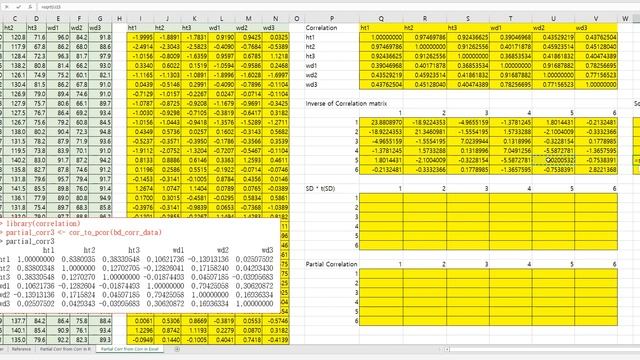Select column U header
This screenshot has height=360, width=640.
pos(553,18)
